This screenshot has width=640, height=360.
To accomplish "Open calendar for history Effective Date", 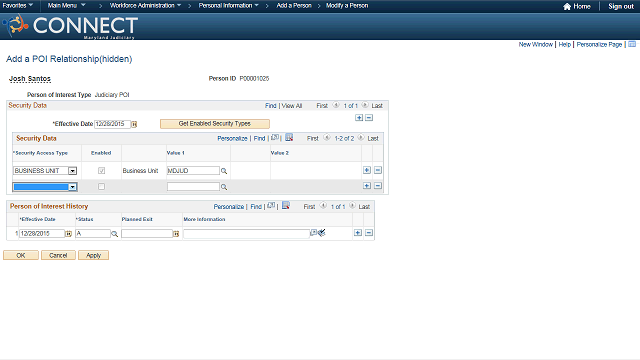I will [69, 234].
